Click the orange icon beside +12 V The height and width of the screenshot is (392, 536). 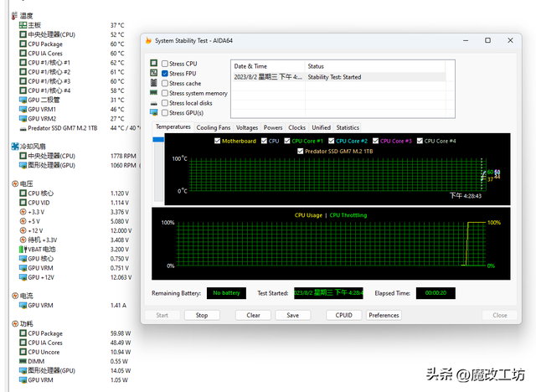pos(23,230)
